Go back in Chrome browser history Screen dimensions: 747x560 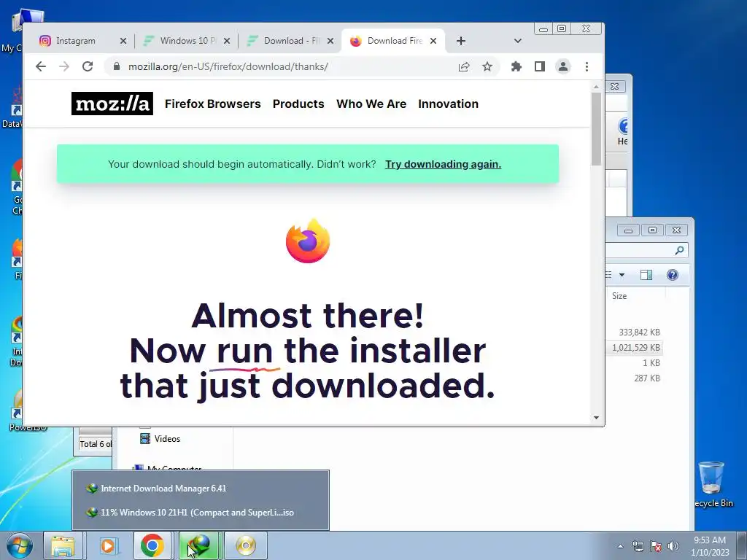click(x=41, y=66)
